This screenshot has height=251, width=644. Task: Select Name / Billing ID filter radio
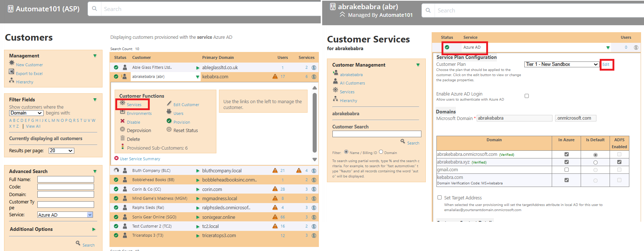(346, 152)
